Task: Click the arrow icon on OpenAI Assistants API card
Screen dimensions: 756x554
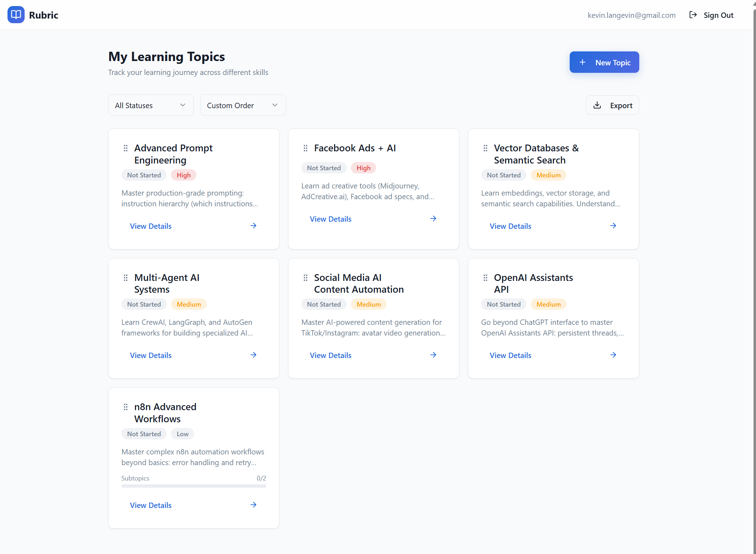Action: [613, 355]
